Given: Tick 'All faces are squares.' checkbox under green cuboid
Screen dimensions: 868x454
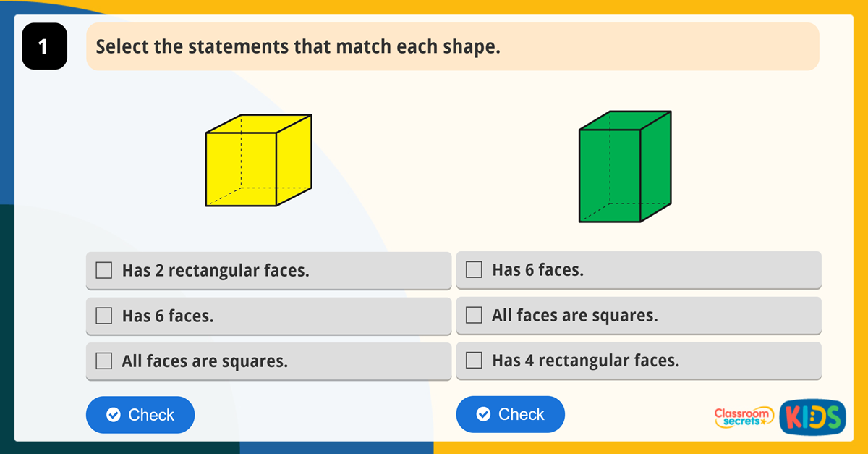Looking at the screenshot, I should click(x=474, y=315).
